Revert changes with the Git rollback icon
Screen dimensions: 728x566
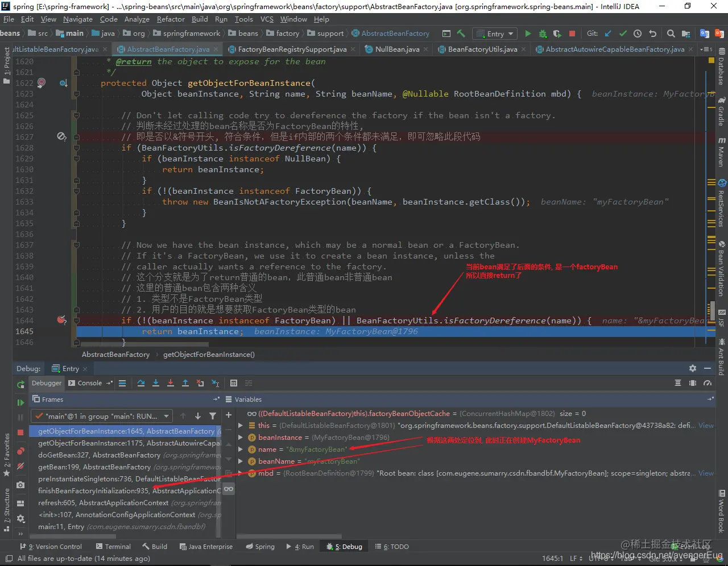(x=652, y=34)
